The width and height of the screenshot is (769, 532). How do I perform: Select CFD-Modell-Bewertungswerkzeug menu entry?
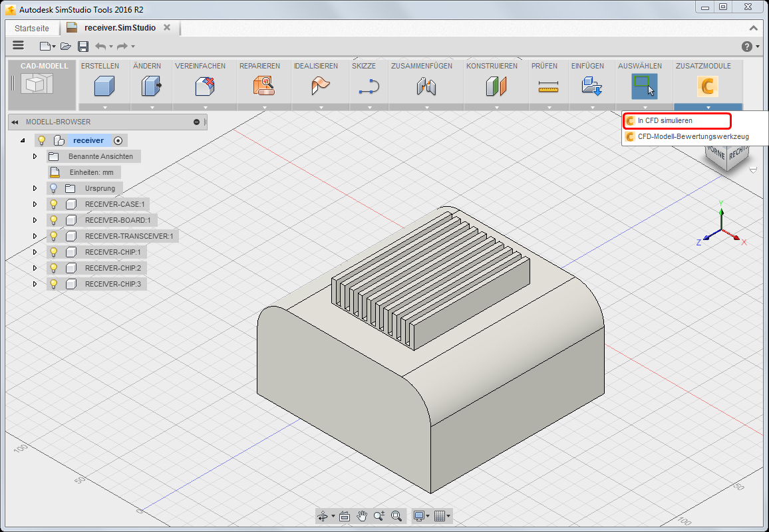pos(693,136)
